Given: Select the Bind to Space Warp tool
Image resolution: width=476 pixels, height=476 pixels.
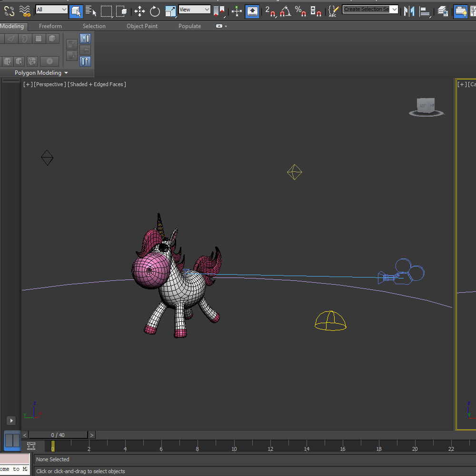Looking at the screenshot, I should [x=25, y=11].
